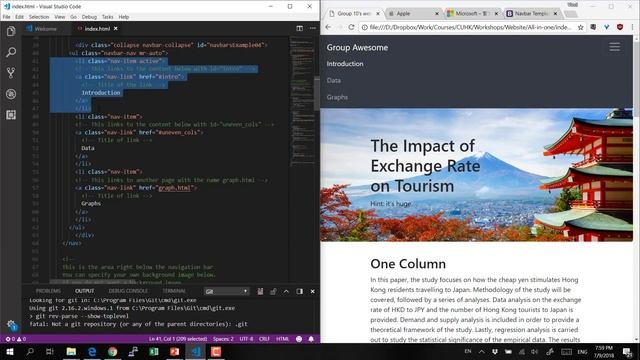Maximize the panel with the chevron up
The image size is (640, 360).
(x=286, y=291)
